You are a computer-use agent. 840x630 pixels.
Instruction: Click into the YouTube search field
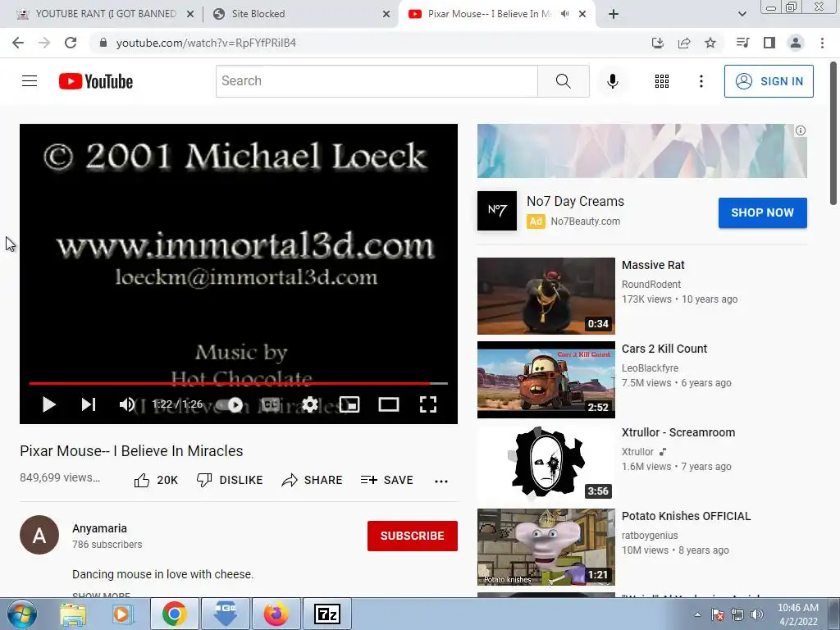[x=377, y=81]
